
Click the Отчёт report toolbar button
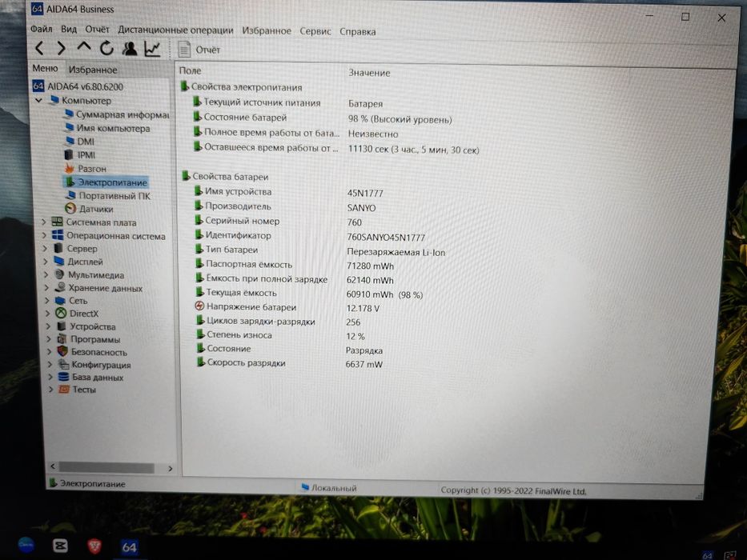(199, 50)
